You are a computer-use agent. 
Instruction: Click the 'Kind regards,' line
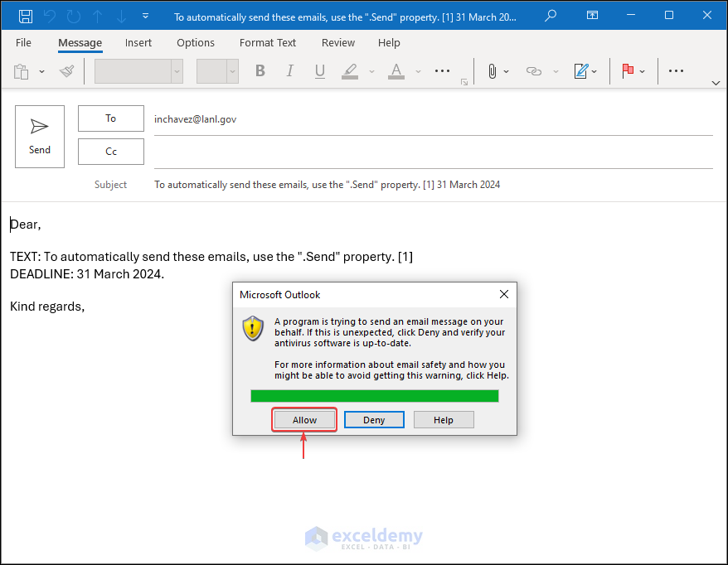47,307
